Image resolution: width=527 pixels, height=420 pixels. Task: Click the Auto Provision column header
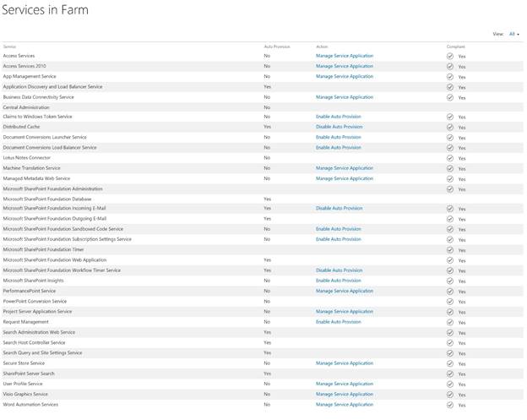click(276, 46)
